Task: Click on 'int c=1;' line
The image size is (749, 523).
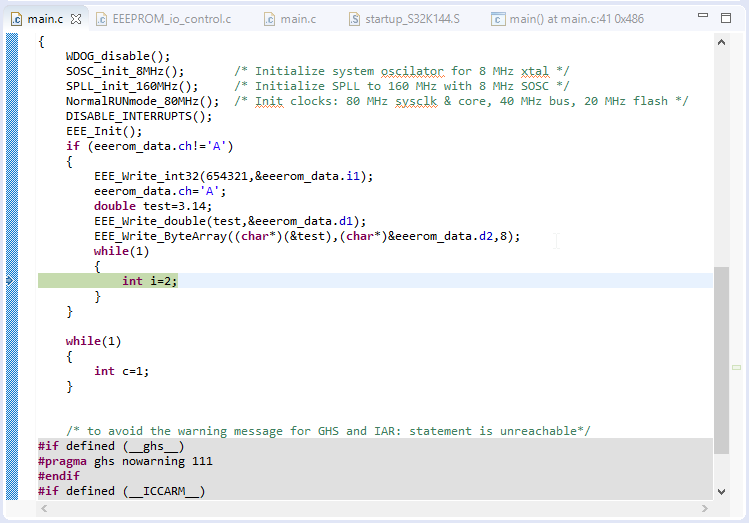Action: click(x=121, y=371)
